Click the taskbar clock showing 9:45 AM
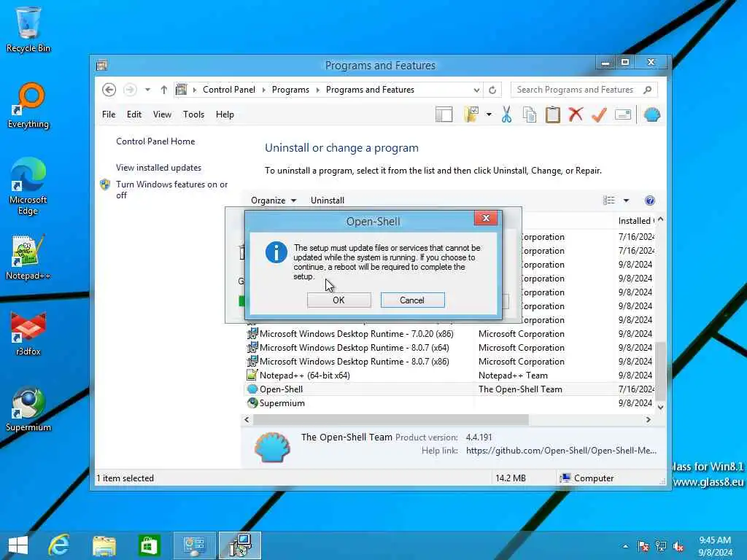The width and height of the screenshot is (747, 560). [715, 546]
